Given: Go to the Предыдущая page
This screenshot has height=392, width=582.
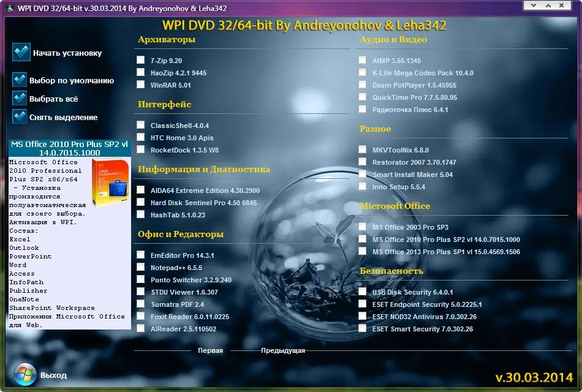Looking at the screenshot, I should click(x=283, y=350).
